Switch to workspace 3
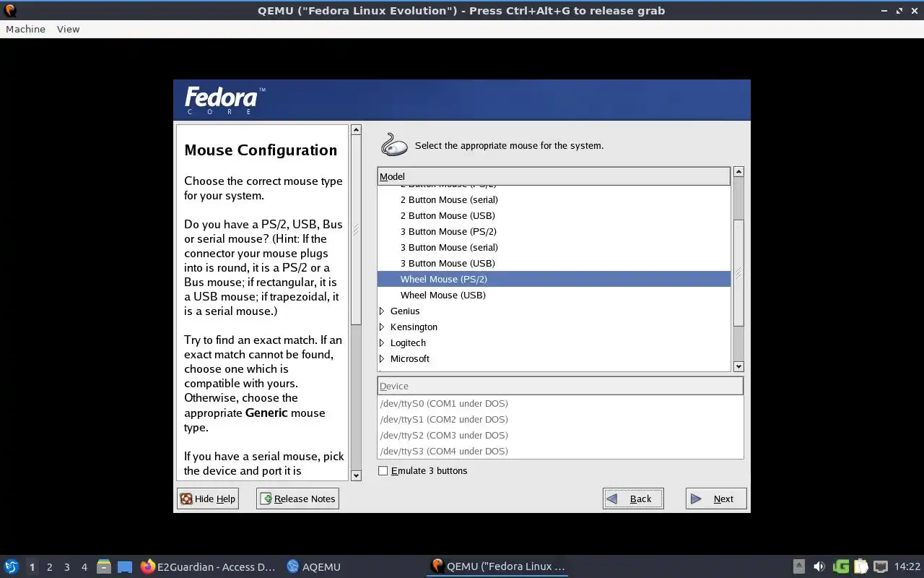Viewport: 924px width, 578px height. 66,567
